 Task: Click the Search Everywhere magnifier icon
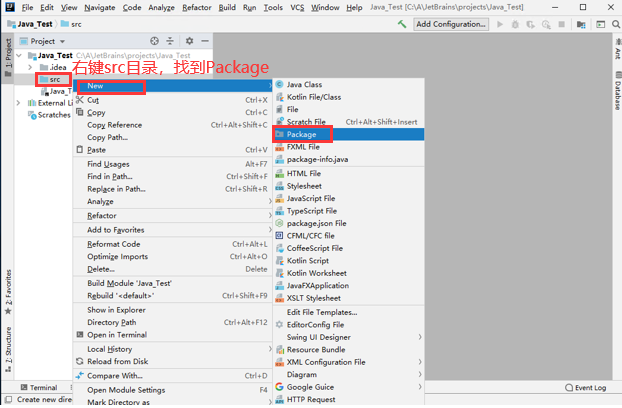pyautogui.click(x=616, y=24)
